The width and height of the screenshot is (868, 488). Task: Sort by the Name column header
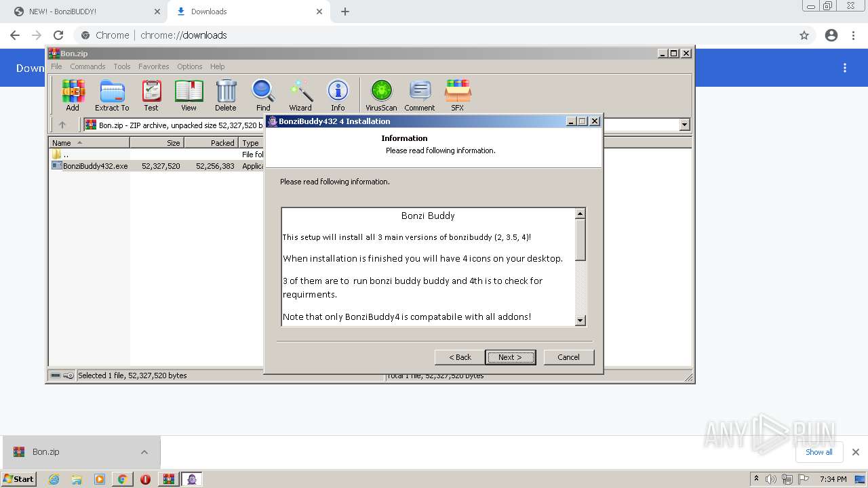(x=89, y=142)
